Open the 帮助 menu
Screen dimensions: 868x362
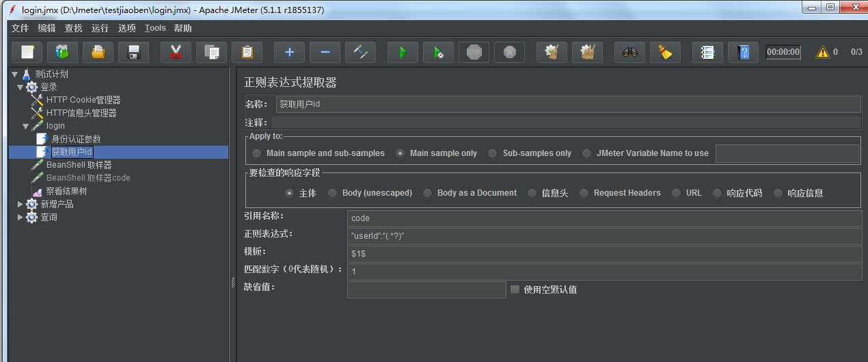(183, 28)
